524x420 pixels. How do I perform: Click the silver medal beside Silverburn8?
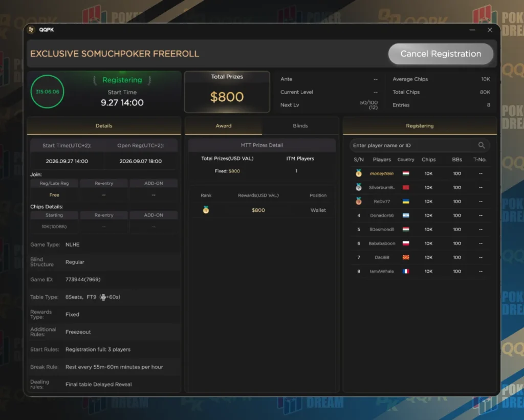tap(359, 187)
